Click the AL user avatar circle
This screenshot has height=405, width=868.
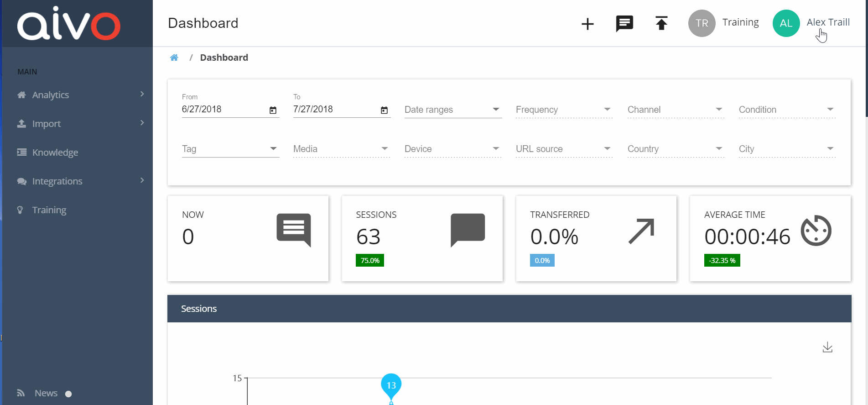coord(786,23)
